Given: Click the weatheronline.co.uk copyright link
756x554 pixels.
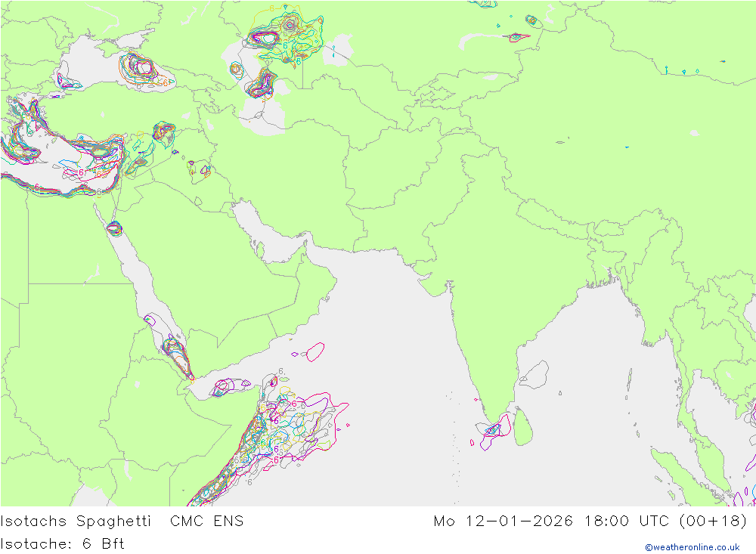Looking at the screenshot, I should 692,547.
